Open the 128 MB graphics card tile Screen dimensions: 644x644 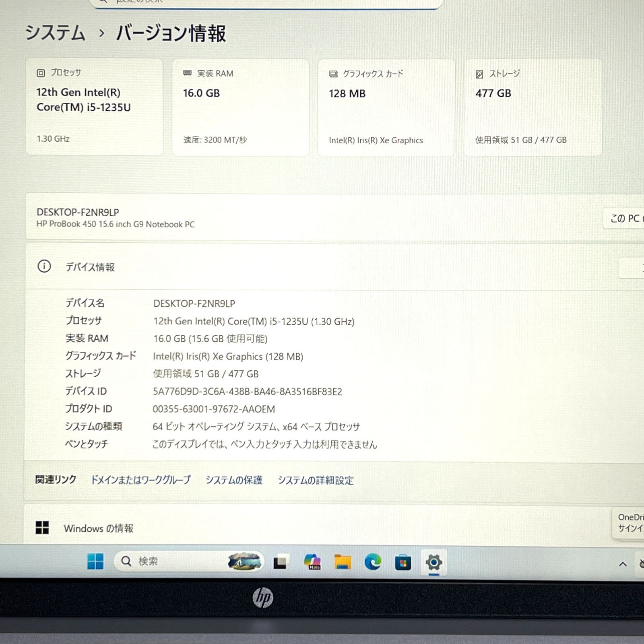(x=386, y=107)
